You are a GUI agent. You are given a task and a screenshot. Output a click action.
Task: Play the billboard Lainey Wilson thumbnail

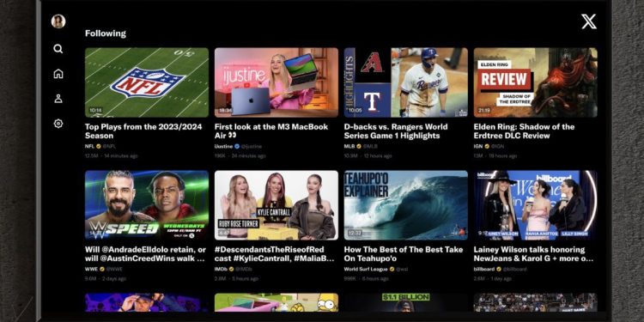[536, 205]
